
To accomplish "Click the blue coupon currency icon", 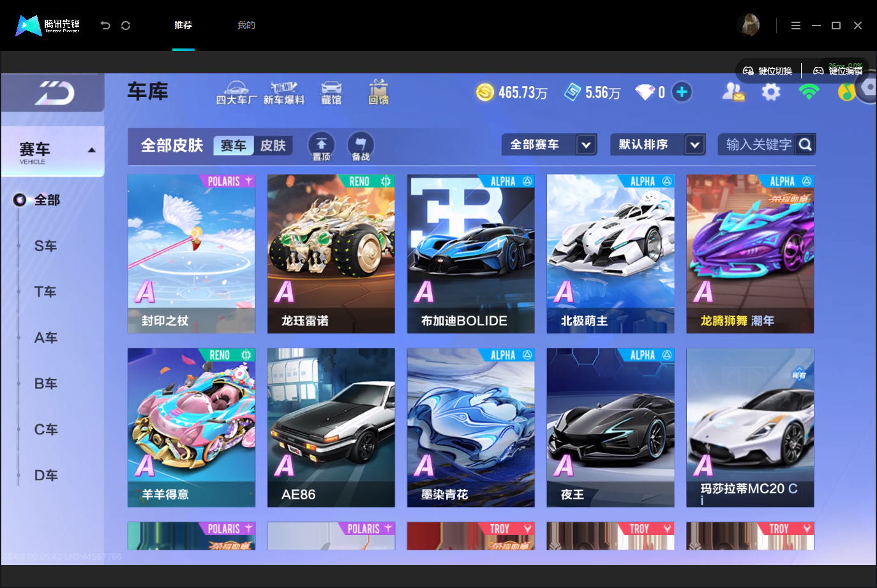I will 573,92.
